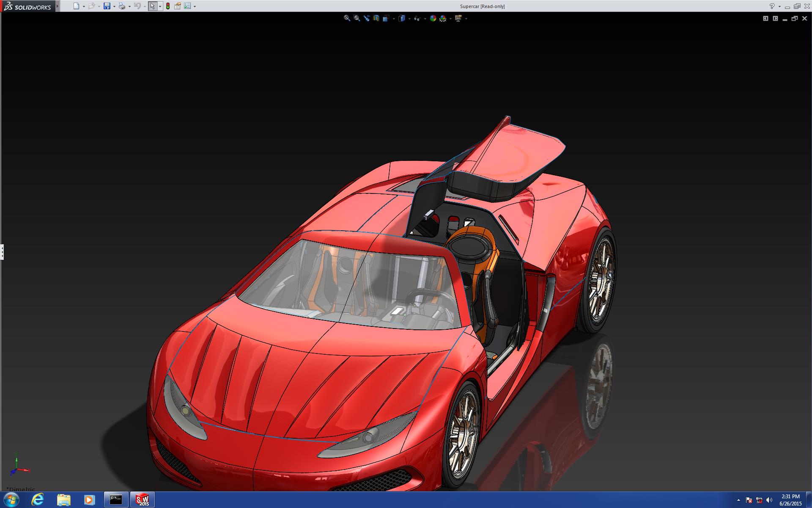This screenshot has height=508, width=812.
Task: Create a New document
Action: pos(76,6)
